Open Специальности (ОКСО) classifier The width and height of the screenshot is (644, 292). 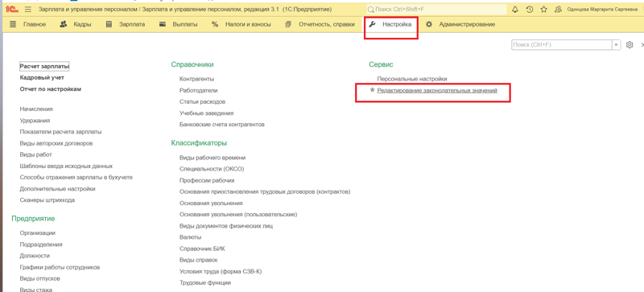pos(212,169)
